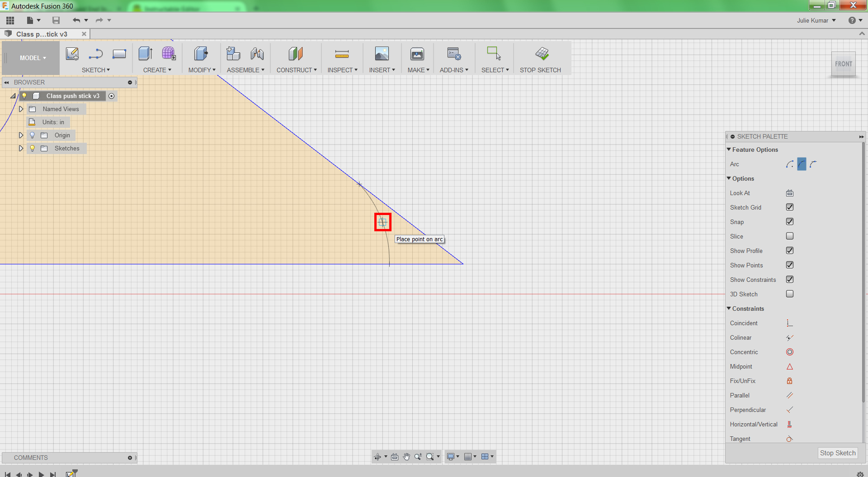Click the Create Form sculpt icon
This screenshot has width=868, height=477.
pos(169,54)
